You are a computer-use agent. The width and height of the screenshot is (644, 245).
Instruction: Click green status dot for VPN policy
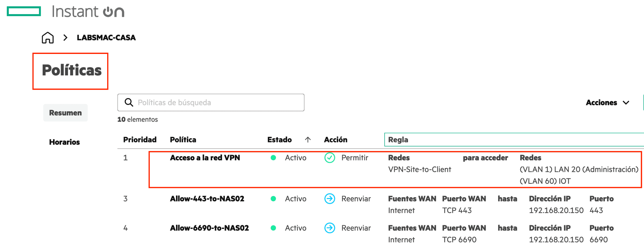point(273,158)
